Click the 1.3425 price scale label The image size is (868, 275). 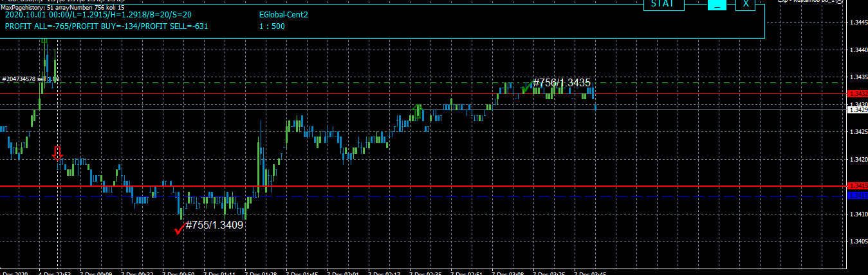(858, 132)
